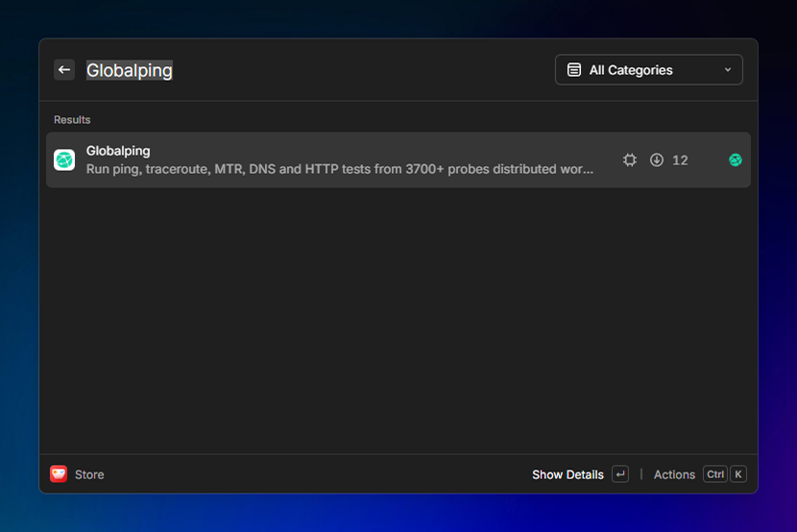Click the Show Details button

pyautogui.click(x=568, y=474)
